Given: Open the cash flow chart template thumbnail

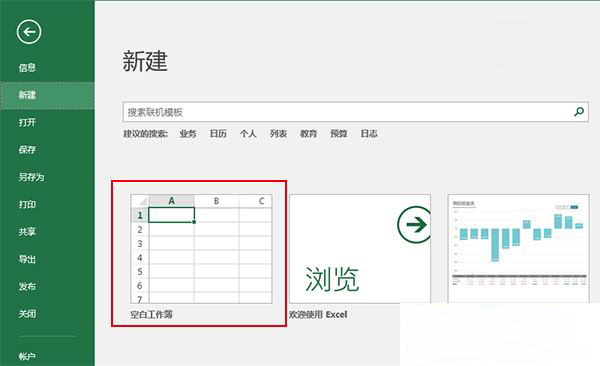Looking at the screenshot, I should [518, 249].
